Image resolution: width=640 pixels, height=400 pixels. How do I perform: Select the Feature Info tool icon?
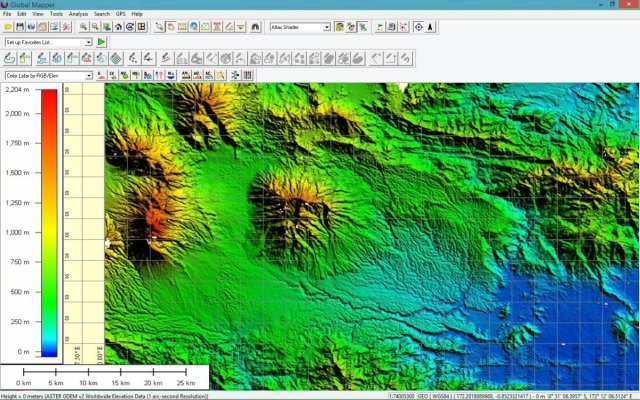click(x=194, y=27)
